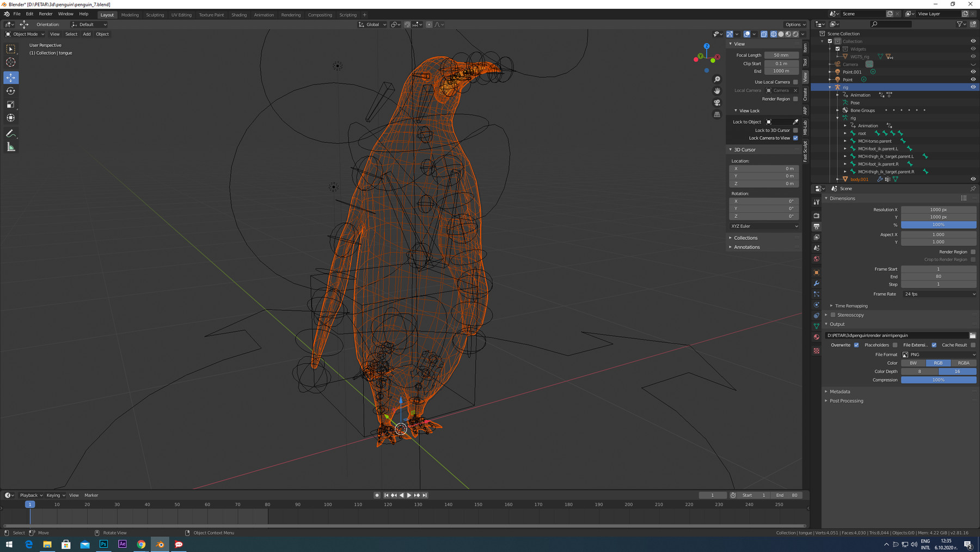The width and height of the screenshot is (980, 552).
Task: Switch viewport to rendered shading mode
Action: (x=795, y=34)
